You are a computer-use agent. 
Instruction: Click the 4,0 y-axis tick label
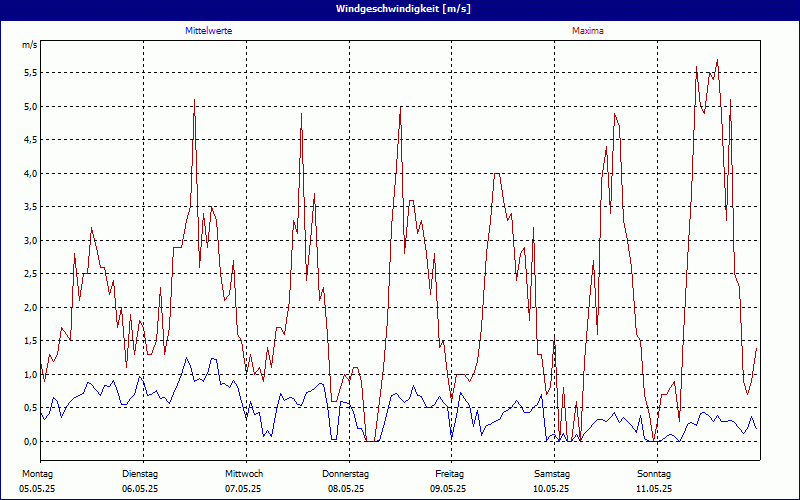(x=30, y=174)
